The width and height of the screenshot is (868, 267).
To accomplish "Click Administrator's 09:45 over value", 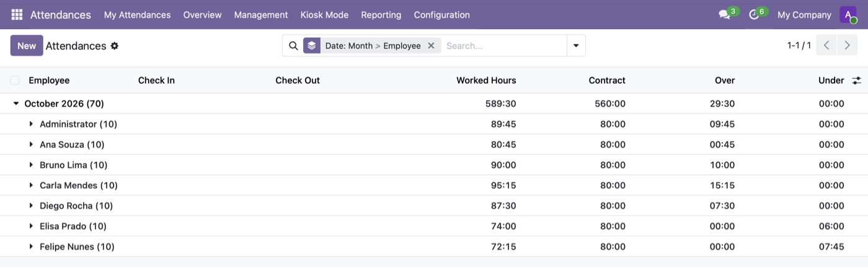I will (x=722, y=124).
